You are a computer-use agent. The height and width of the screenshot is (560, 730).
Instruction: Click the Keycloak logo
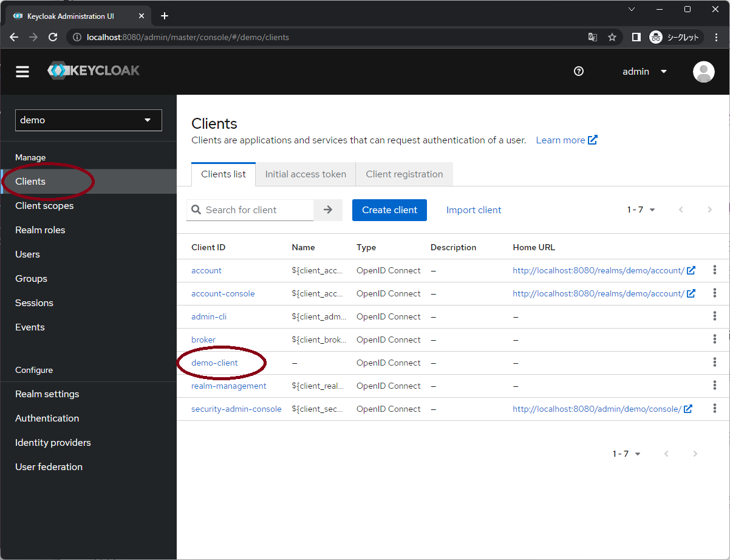pos(94,70)
